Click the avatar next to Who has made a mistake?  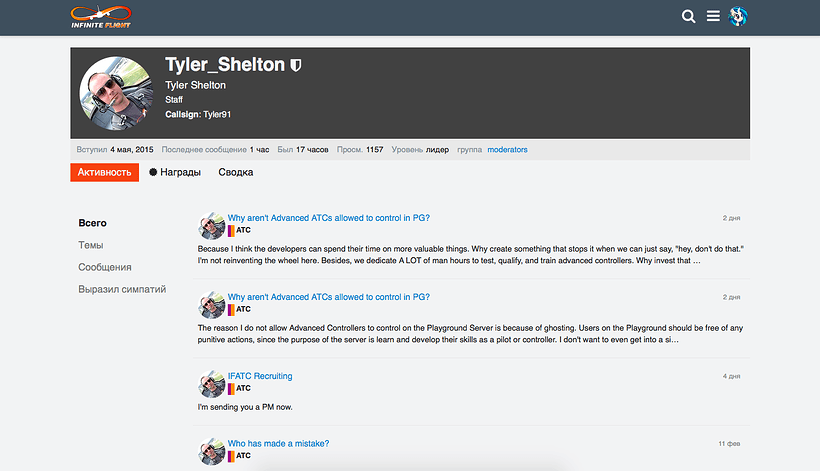click(211, 451)
